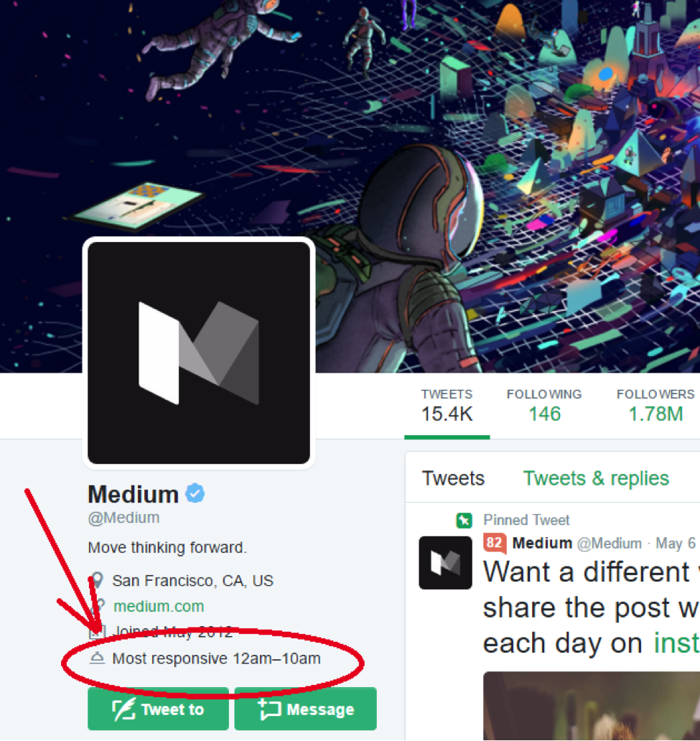Open the May 6 tweet timestamp
This screenshot has width=700, height=741.
pos(675,544)
